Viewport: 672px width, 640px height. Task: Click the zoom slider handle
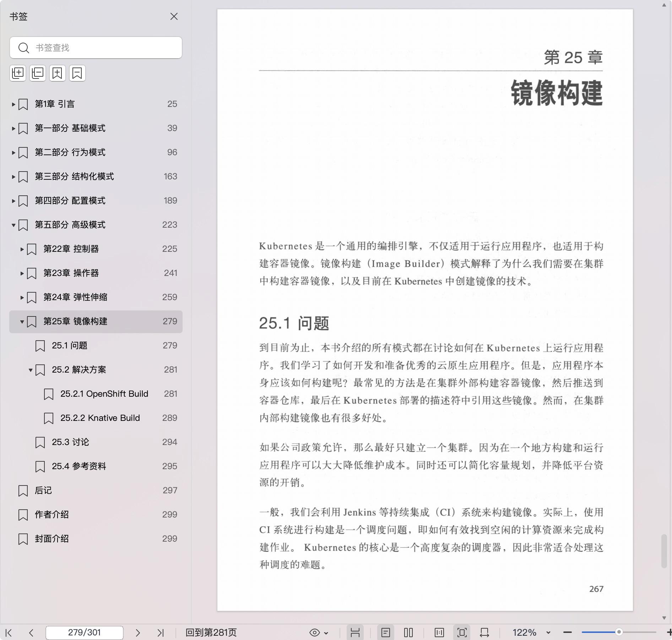pos(619,632)
